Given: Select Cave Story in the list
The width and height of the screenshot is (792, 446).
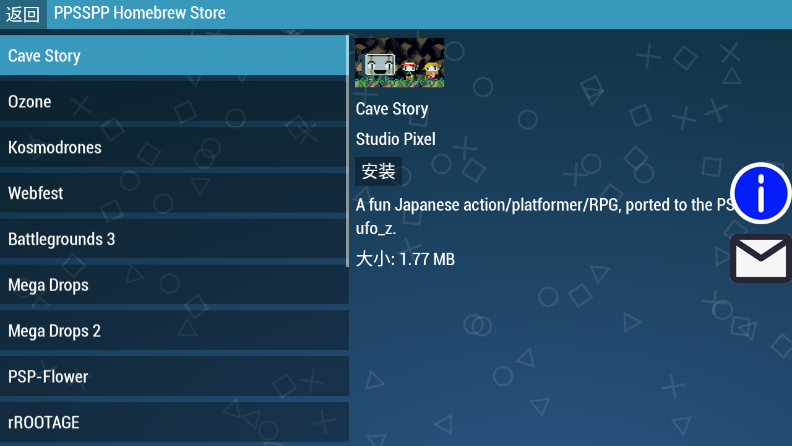Looking at the screenshot, I should tap(174, 56).
